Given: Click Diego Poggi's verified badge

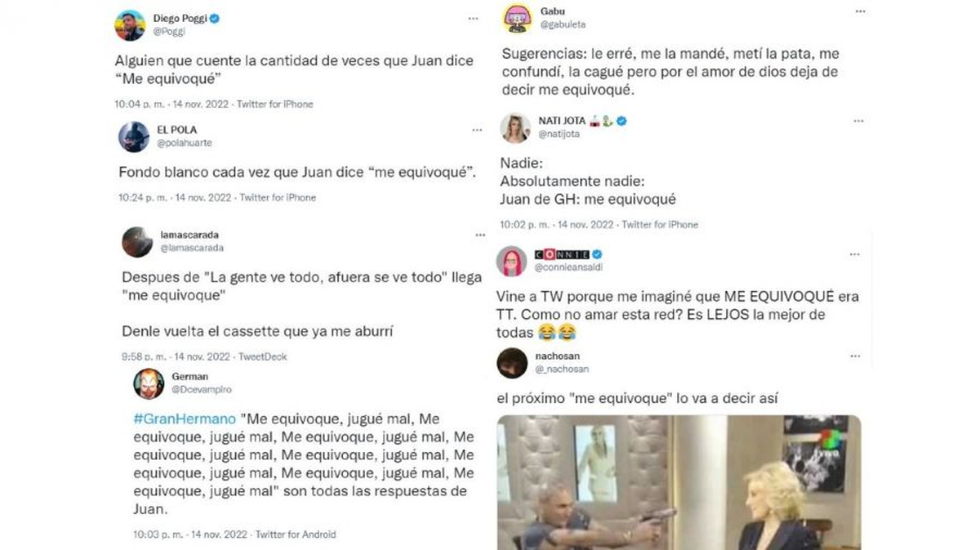Looking at the screenshot, I should 214,18.
